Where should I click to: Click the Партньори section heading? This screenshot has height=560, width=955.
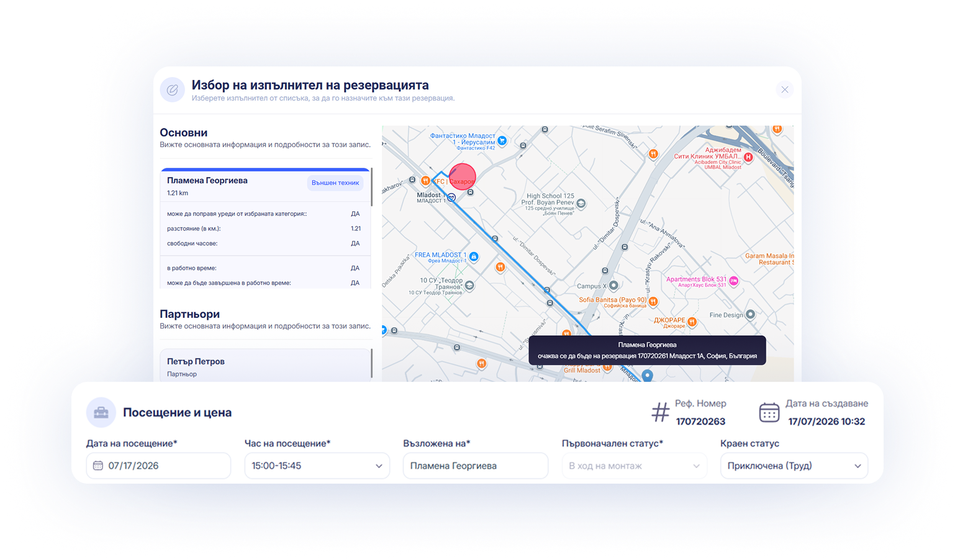point(189,314)
